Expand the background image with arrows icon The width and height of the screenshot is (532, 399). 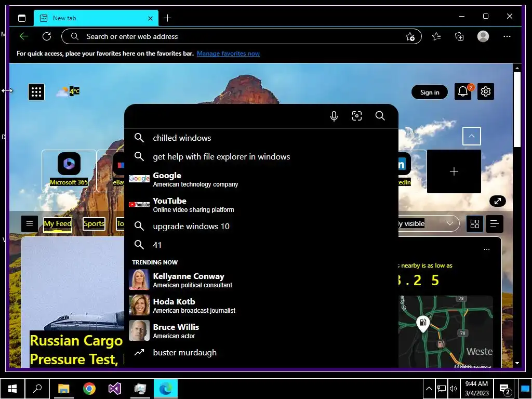pyautogui.click(x=497, y=201)
